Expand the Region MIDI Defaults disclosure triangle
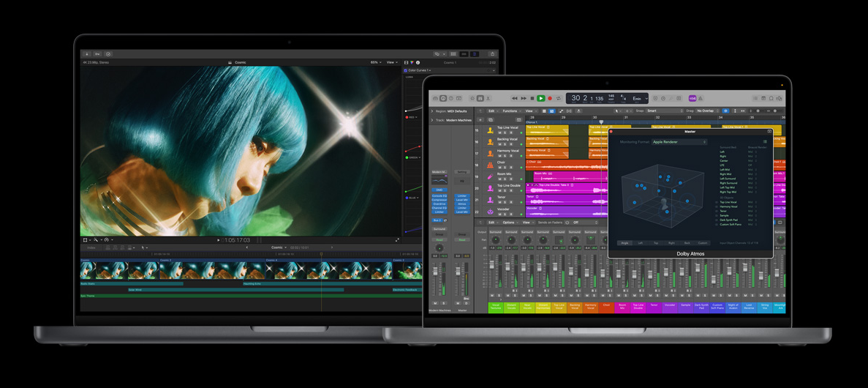868x388 pixels. [432, 111]
